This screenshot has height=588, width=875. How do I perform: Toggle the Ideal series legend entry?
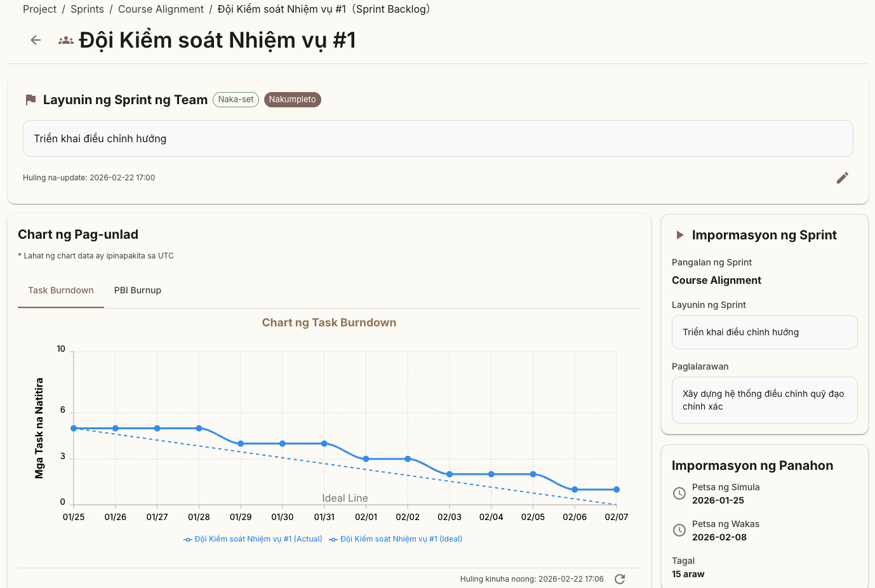[396, 539]
